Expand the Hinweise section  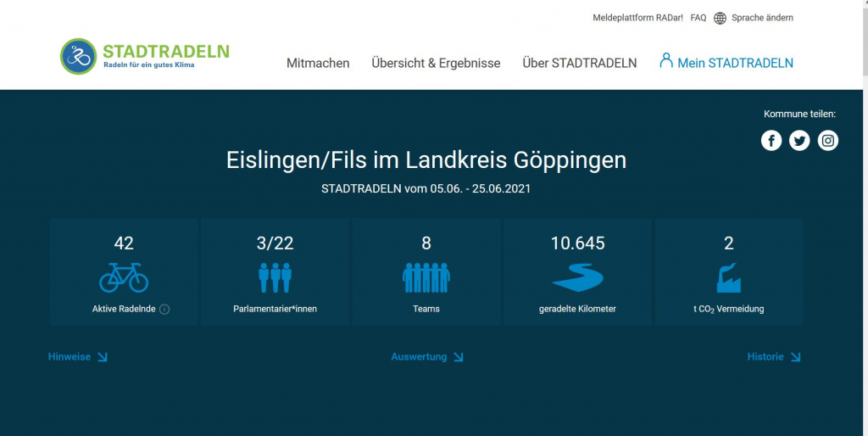point(78,357)
